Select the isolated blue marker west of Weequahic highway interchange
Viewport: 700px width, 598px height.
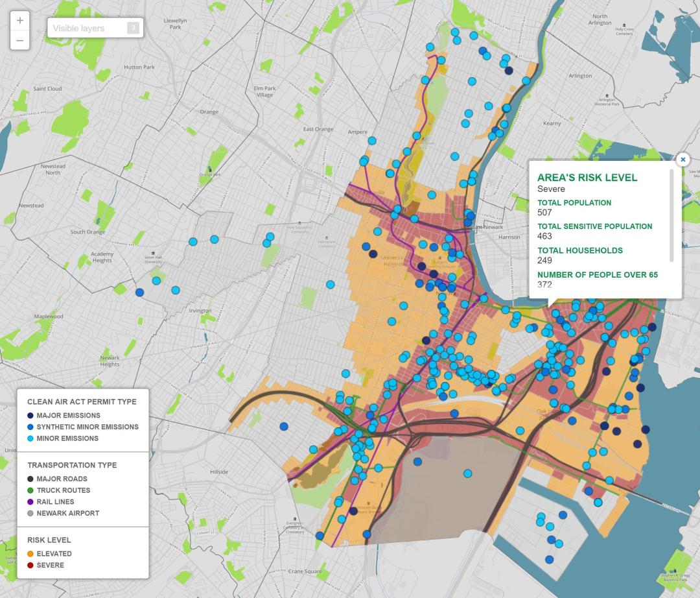pos(284,426)
